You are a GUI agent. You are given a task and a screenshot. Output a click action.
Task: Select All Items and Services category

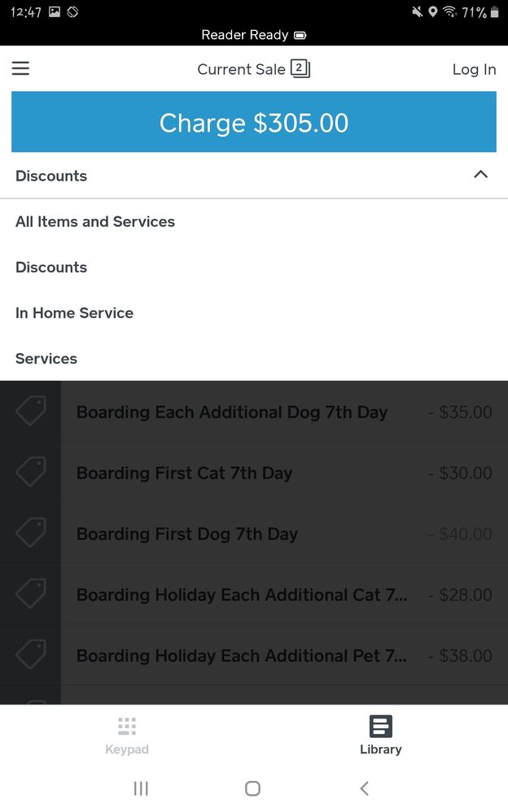95,221
